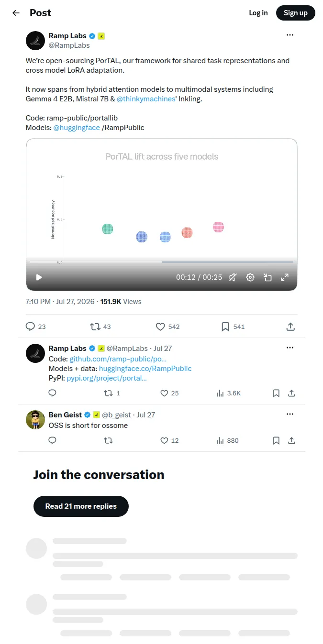Switch video to picture-in-picture mode
This screenshot has height=644, width=323.
click(268, 277)
